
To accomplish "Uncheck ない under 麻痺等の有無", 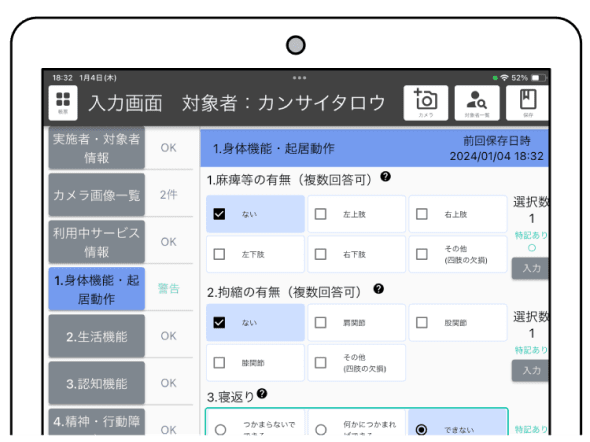I will pyautogui.click(x=219, y=214).
